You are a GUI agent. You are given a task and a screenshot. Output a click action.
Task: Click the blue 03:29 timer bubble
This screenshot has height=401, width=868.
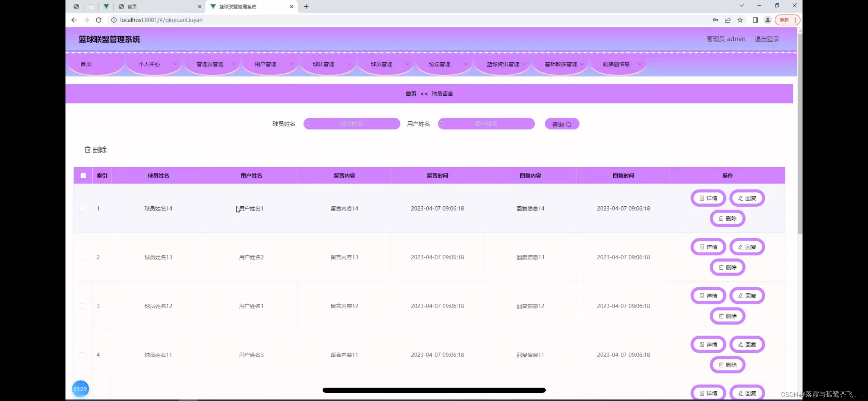tap(80, 389)
